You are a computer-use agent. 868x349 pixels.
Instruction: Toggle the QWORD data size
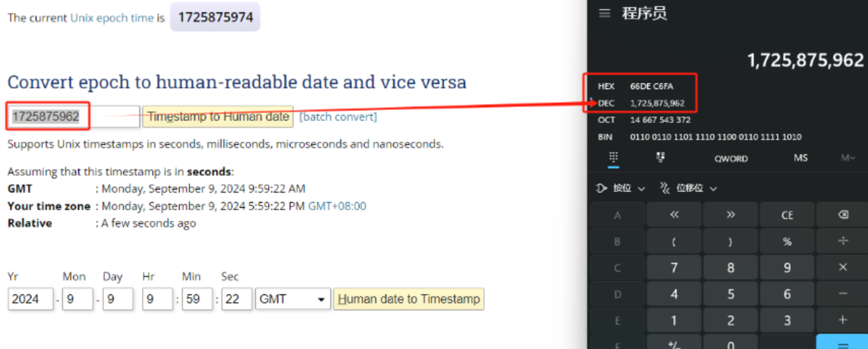(x=731, y=158)
